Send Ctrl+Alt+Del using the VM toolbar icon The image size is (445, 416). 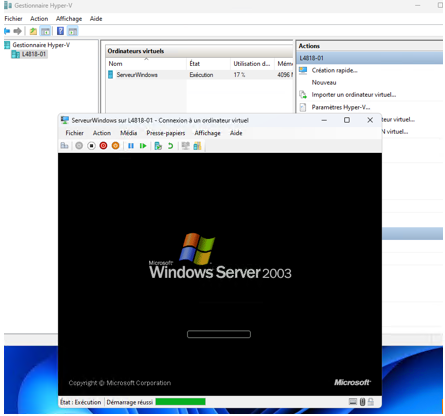pyautogui.click(x=64, y=146)
